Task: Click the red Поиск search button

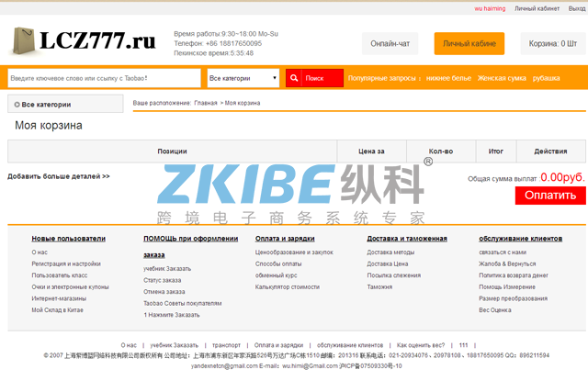Action: pyautogui.click(x=314, y=78)
